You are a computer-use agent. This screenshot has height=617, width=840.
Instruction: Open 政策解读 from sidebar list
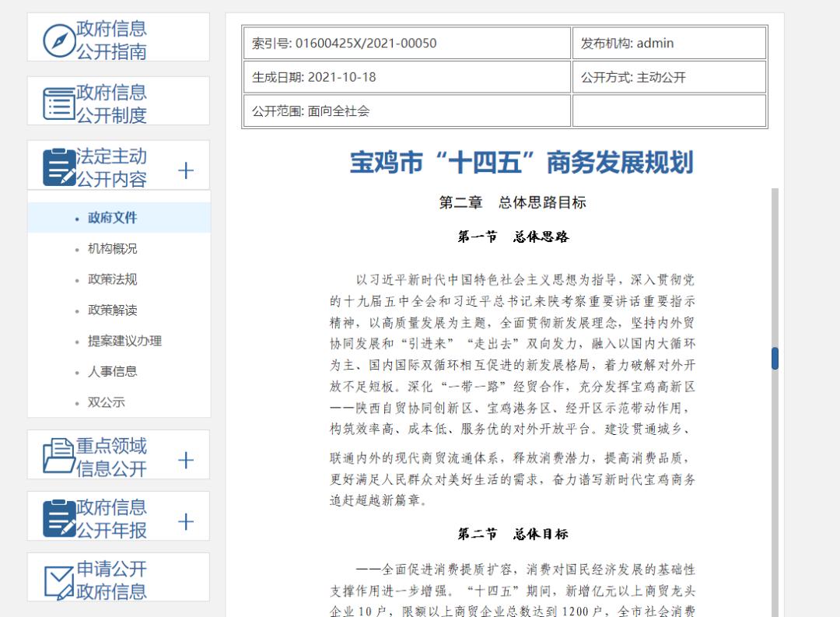pyautogui.click(x=113, y=310)
